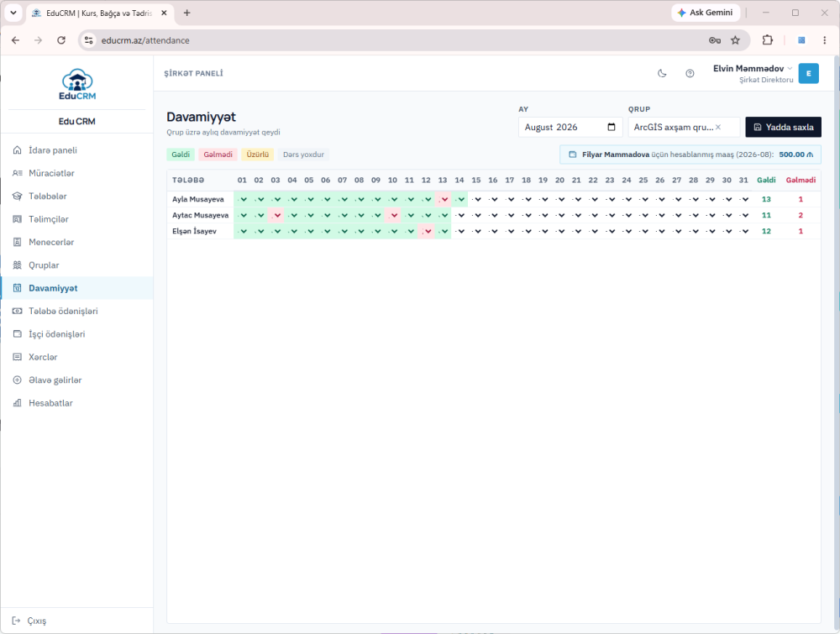Viewport: 840px width, 634px height.
Task: Open a new browser tab
Action: click(x=187, y=13)
